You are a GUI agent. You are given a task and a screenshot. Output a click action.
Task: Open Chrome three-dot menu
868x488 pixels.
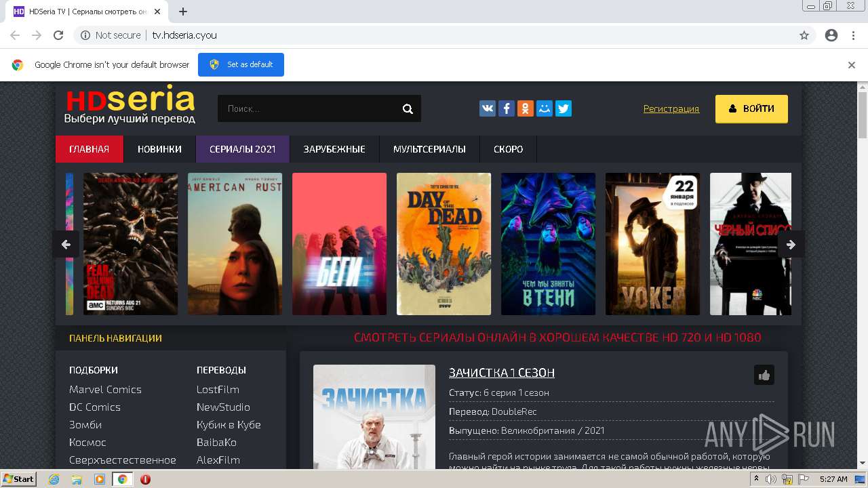tap(853, 35)
